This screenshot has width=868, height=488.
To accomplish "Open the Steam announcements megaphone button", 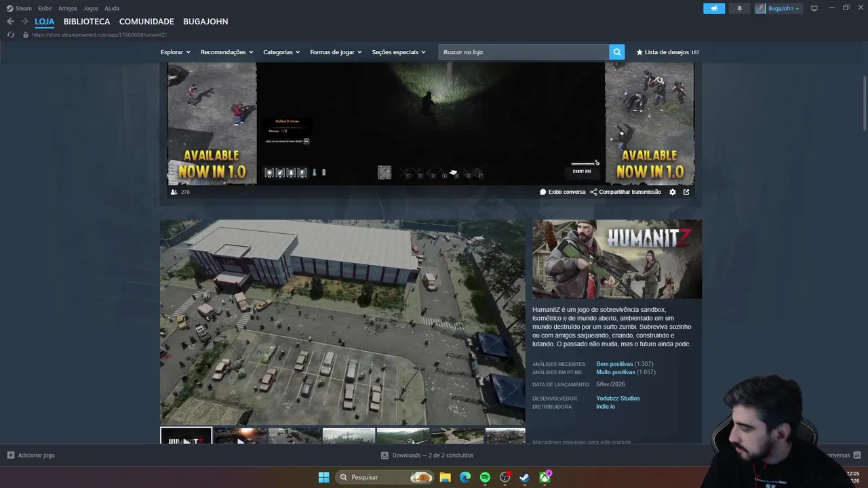I will [x=714, y=8].
